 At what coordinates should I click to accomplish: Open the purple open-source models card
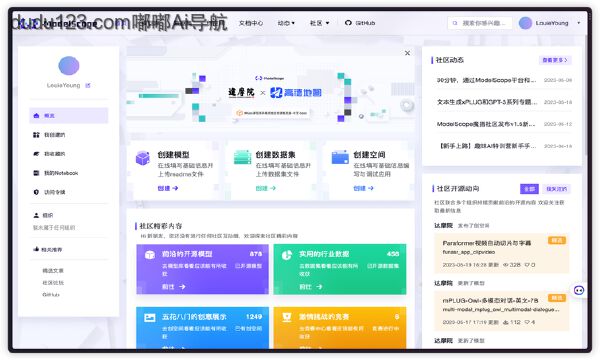202,269
